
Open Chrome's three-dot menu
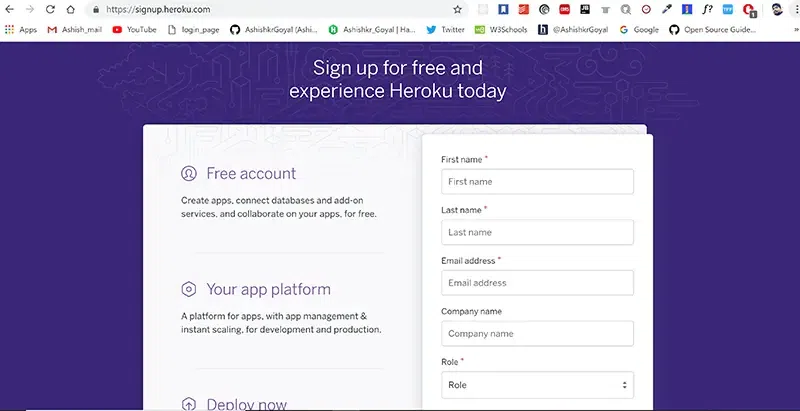tap(794, 9)
